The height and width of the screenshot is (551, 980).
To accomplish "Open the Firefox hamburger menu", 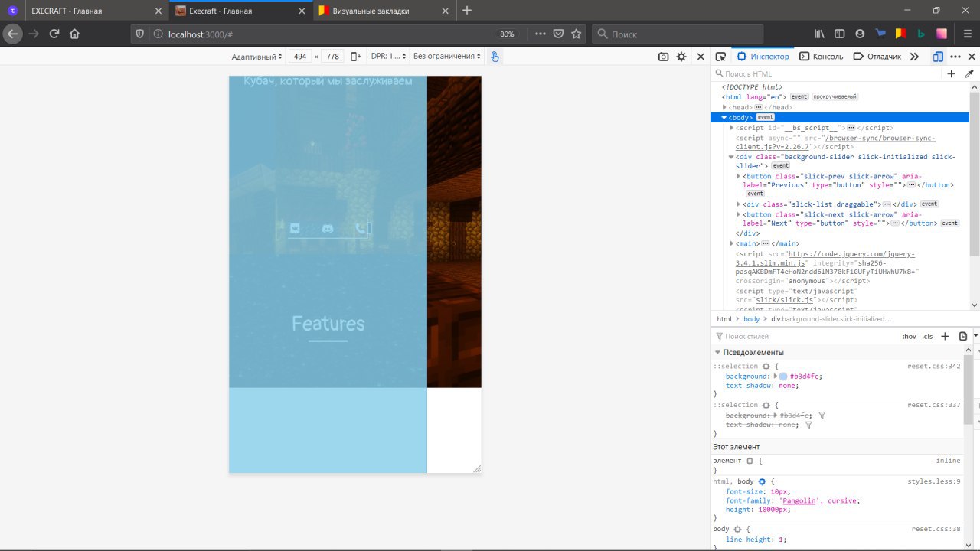I will coord(967,34).
